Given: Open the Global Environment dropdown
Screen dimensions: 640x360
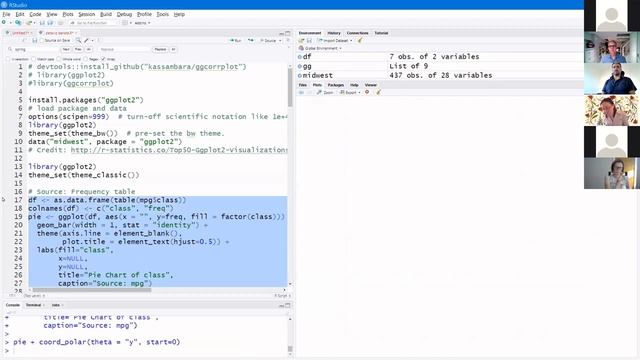Looking at the screenshot, I should (x=320, y=48).
